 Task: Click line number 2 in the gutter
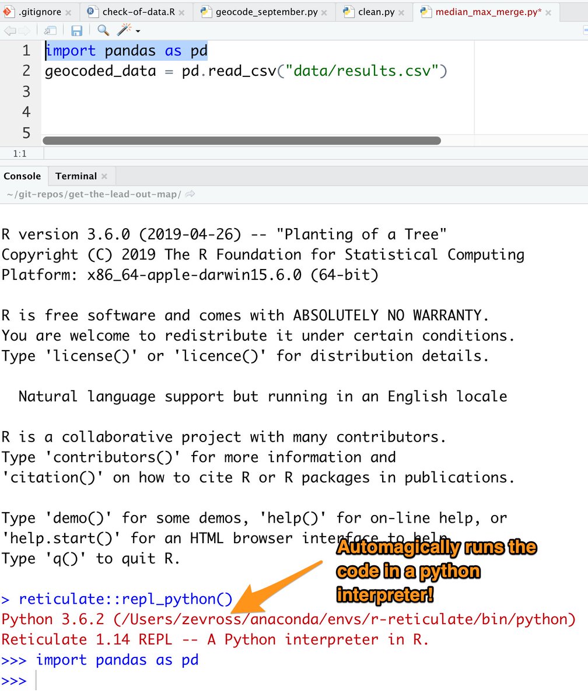pyautogui.click(x=26, y=71)
